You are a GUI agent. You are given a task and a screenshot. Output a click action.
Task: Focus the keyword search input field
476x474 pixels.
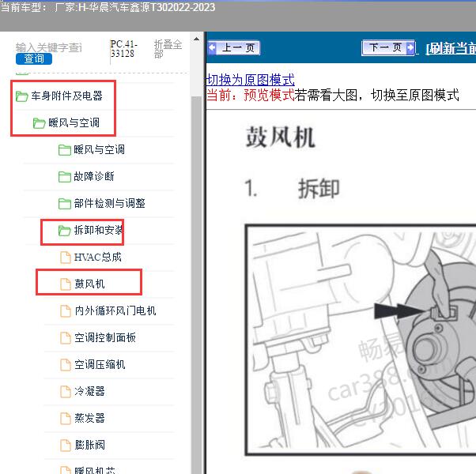(49, 47)
